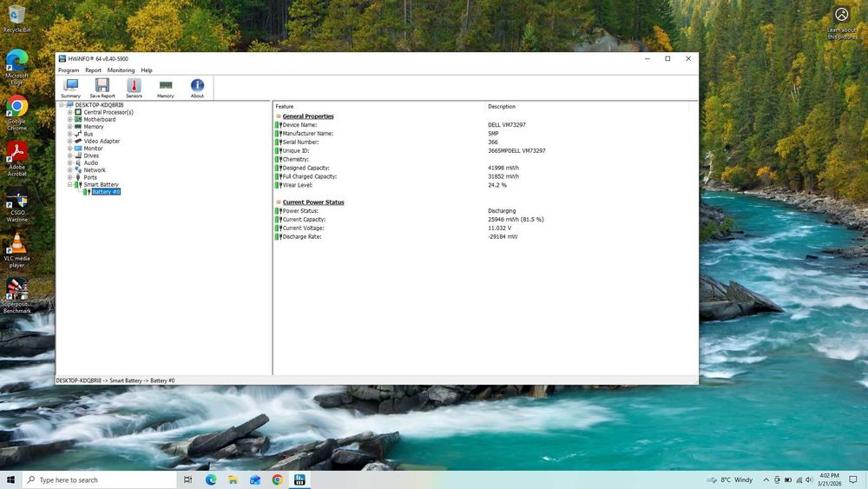Select Network in the tree
This screenshot has height=489, width=868.
(95, 170)
